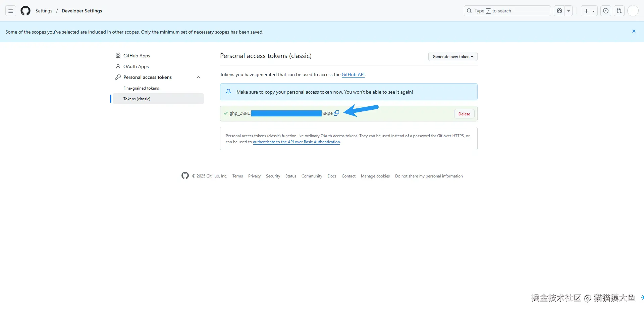This screenshot has width=644, height=311.
Task: Open the footer Contact link
Action: click(348, 176)
